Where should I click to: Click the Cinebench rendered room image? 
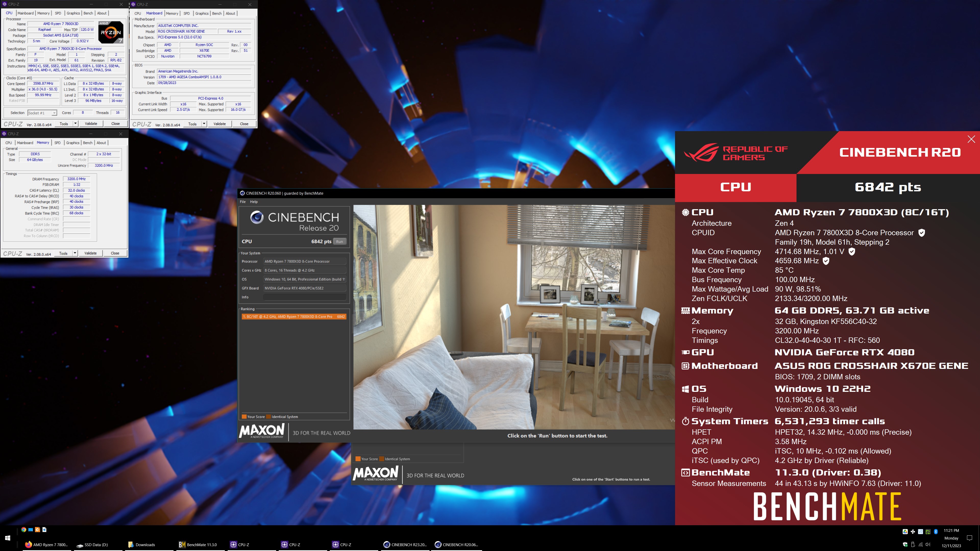coord(513,317)
